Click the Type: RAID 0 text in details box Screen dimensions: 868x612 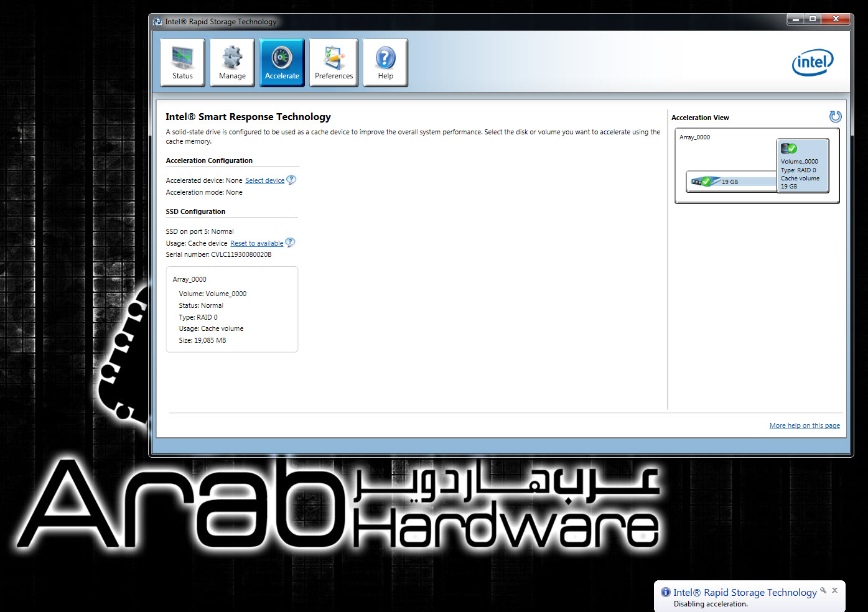(x=198, y=317)
